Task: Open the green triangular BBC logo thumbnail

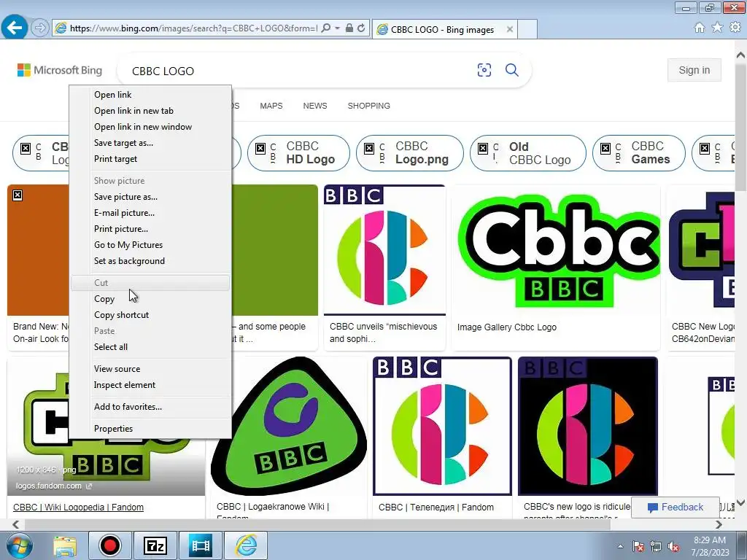Action: click(x=289, y=426)
